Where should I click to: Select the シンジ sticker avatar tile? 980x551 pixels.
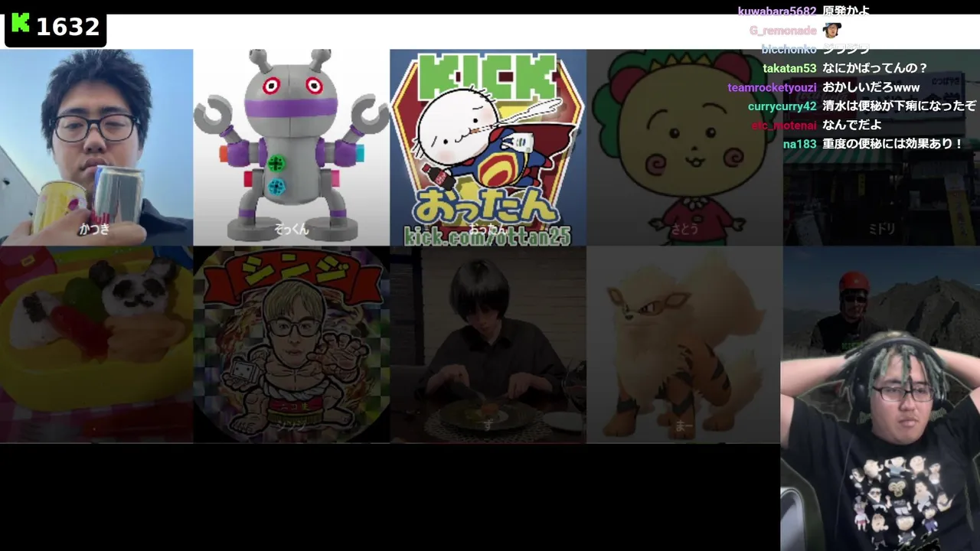(291, 344)
